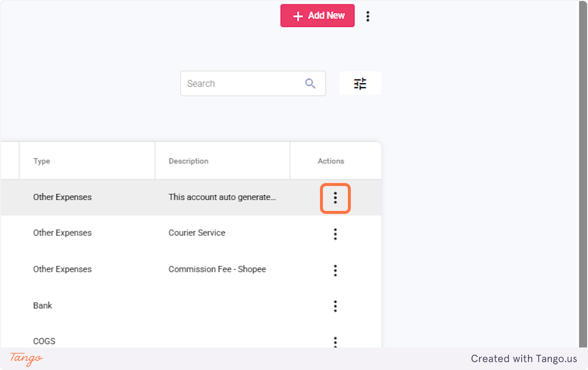Image resolution: width=588 pixels, height=370 pixels.
Task: Click the vertical page scrollbar
Action: pos(583,174)
